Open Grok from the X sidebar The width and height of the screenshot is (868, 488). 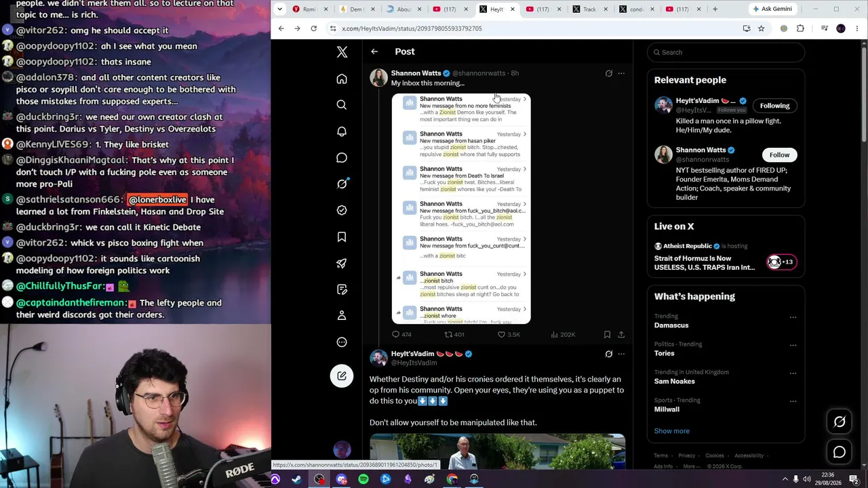click(x=342, y=184)
